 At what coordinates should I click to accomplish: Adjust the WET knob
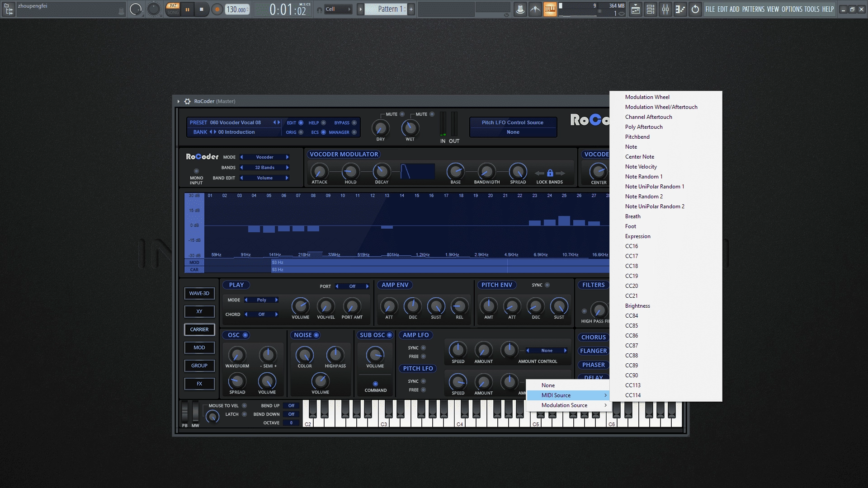(x=410, y=128)
